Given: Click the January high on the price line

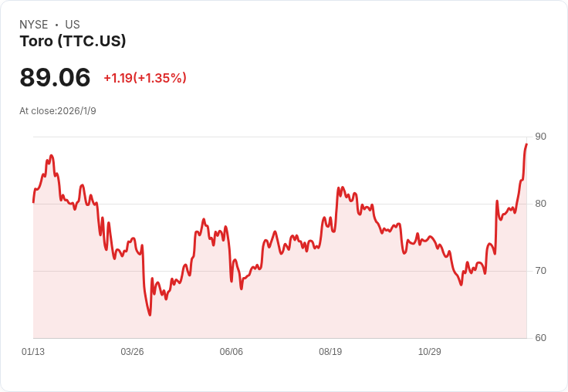Looking at the screenshot, I should (52, 155).
